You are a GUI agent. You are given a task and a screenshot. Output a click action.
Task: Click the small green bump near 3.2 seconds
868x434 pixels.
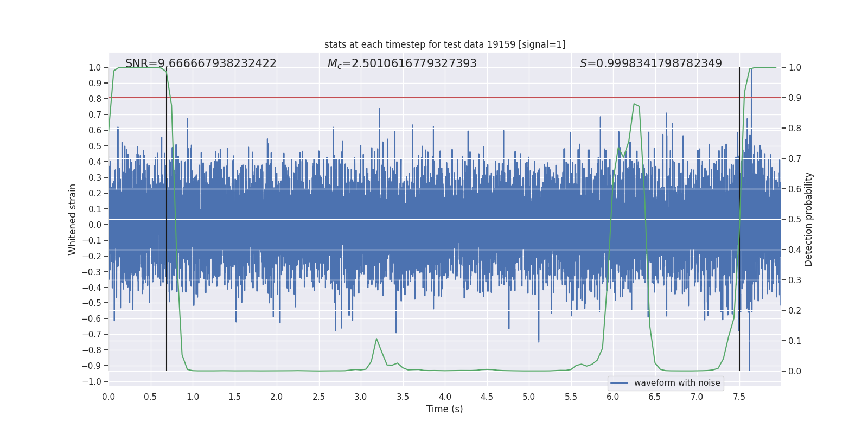coord(376,339)
